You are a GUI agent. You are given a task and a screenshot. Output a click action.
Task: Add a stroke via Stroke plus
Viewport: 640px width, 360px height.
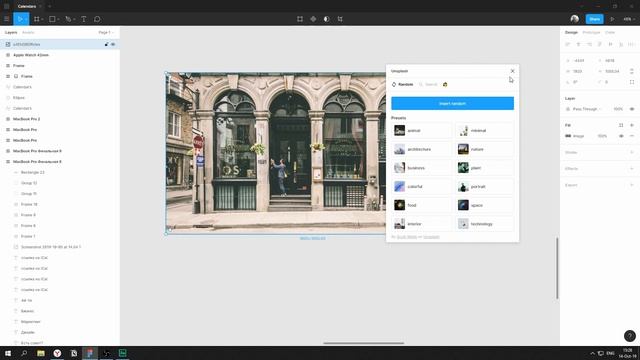coord(632,152)
